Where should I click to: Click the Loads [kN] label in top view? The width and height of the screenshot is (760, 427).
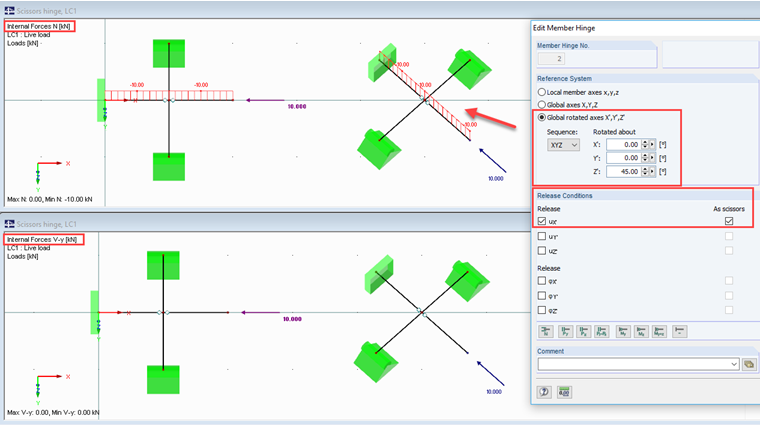pos(23,43)
